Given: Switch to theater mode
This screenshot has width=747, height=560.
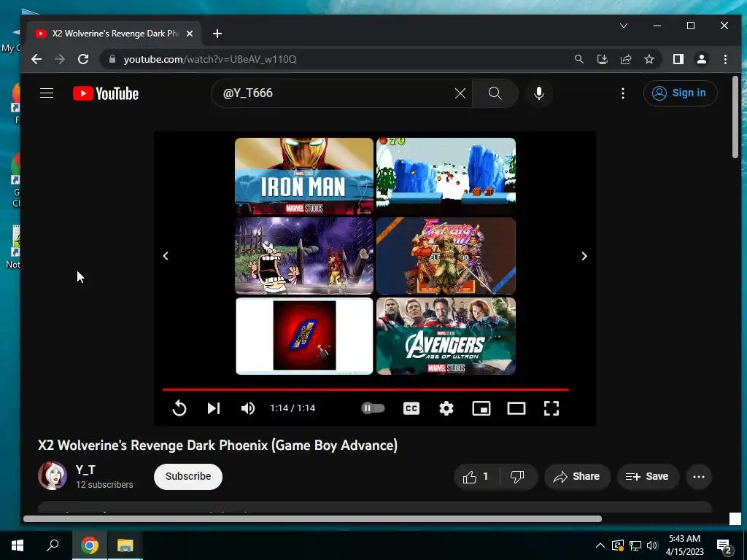Looking at the screenshot, I should coord(516,408).
